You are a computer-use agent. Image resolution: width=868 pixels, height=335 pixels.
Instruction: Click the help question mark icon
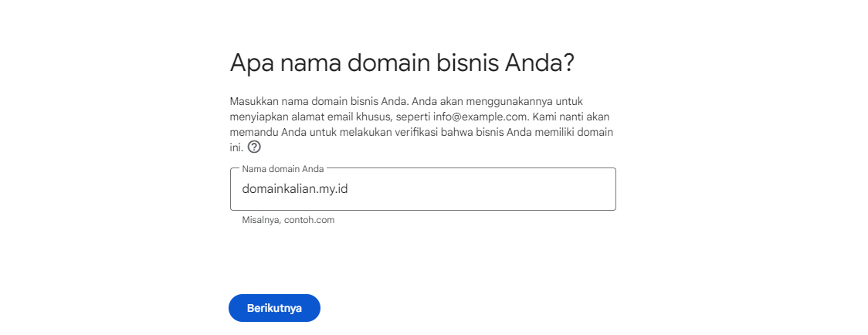click(254, 147)
